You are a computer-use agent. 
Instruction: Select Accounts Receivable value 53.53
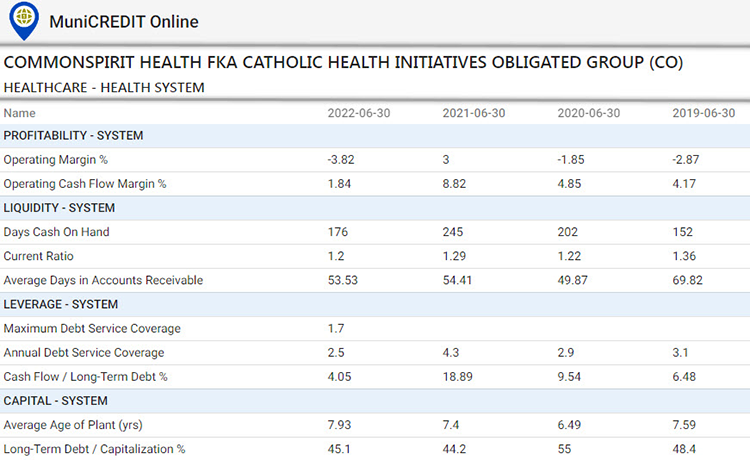tap(342, 281)
